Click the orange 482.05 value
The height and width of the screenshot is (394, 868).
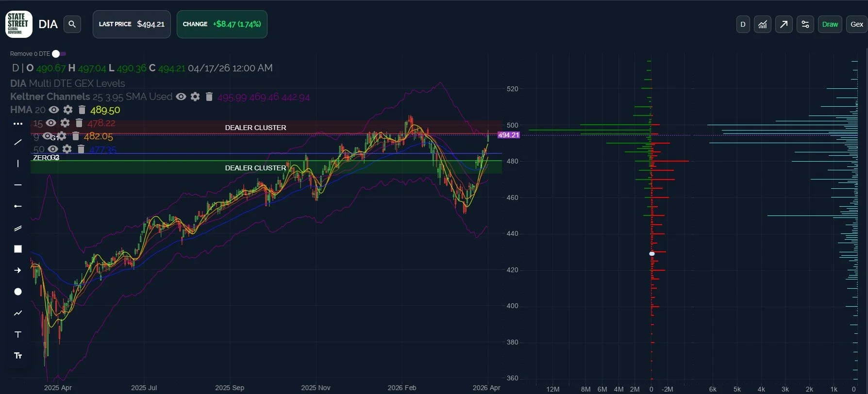click(x=99, y=136)
